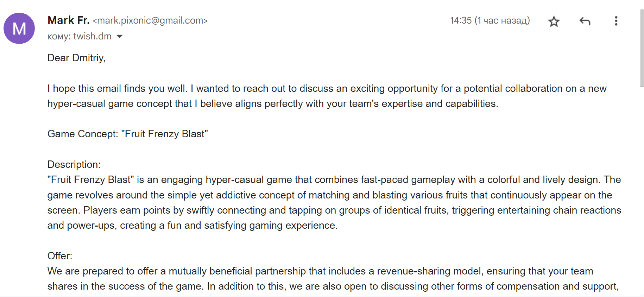Click the greeting 'Dear Dmitriy,'
This screenshot has height=297, width=644.
[76, 58]
